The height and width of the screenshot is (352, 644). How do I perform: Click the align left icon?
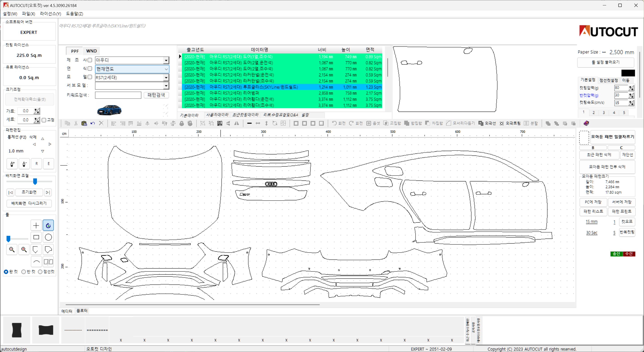click(114, 123)
